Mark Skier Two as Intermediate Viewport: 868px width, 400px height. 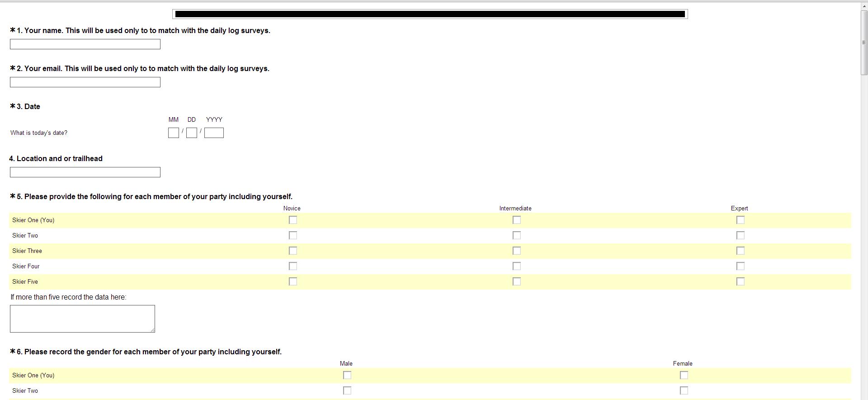517,235
